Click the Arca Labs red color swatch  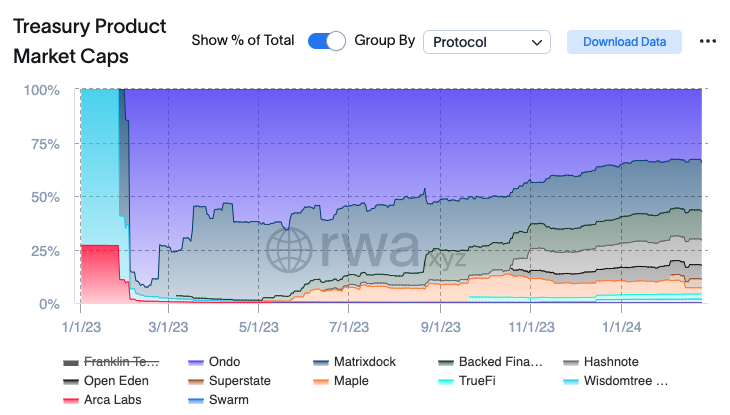tap(71, 400)
